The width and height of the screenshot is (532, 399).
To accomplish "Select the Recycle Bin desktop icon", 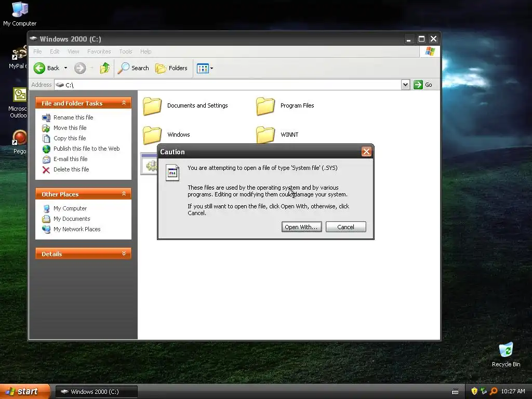I will click(x=506, y=355).
